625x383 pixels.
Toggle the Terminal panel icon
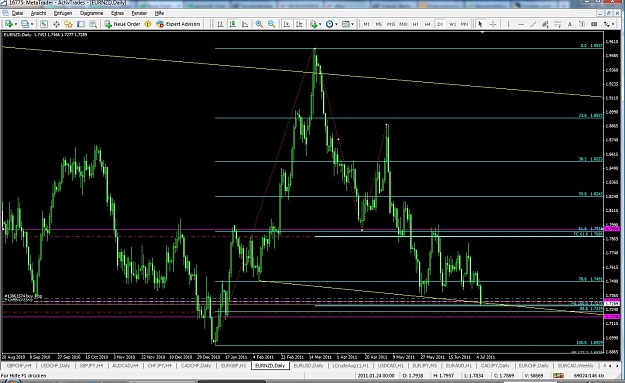click(x=81, y=24)
